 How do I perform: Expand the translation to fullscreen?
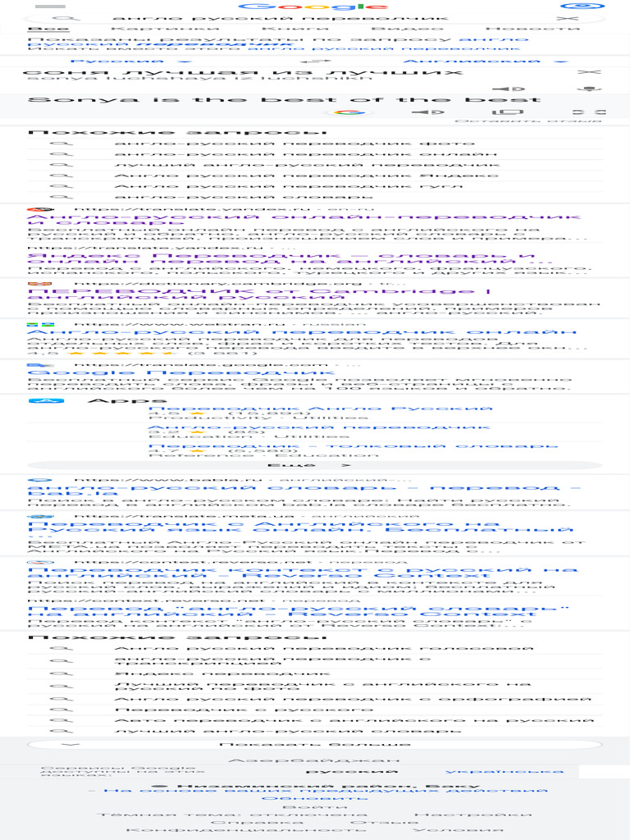coord(589,112)
